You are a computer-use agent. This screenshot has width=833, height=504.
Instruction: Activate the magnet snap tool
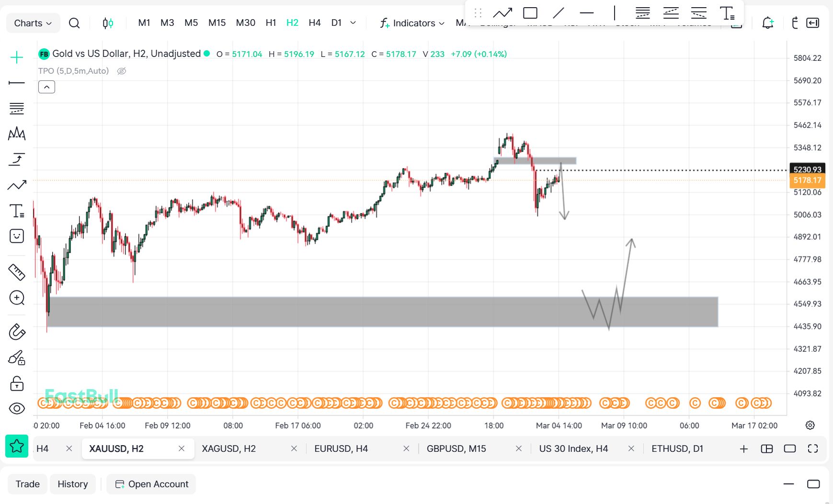[x=17, y=332]
